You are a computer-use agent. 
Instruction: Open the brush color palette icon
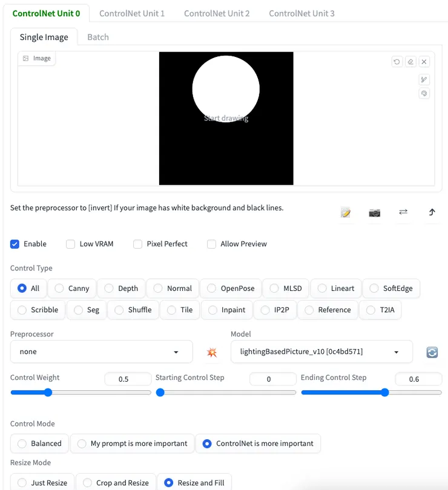click(424, 93)
